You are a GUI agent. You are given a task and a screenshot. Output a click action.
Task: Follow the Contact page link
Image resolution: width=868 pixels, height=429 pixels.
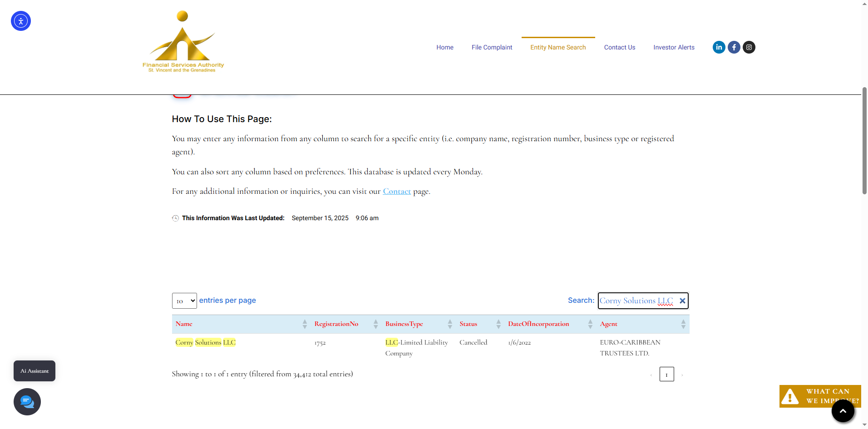coord(397,192)
